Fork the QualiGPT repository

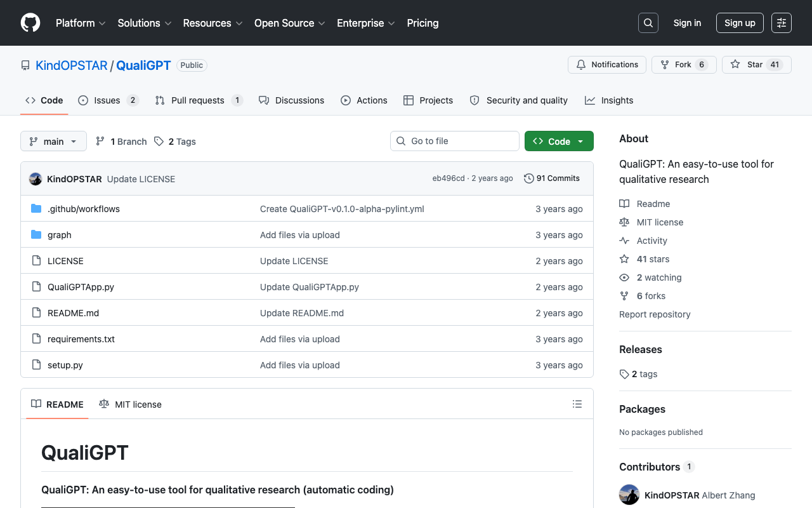coord(684,65)
